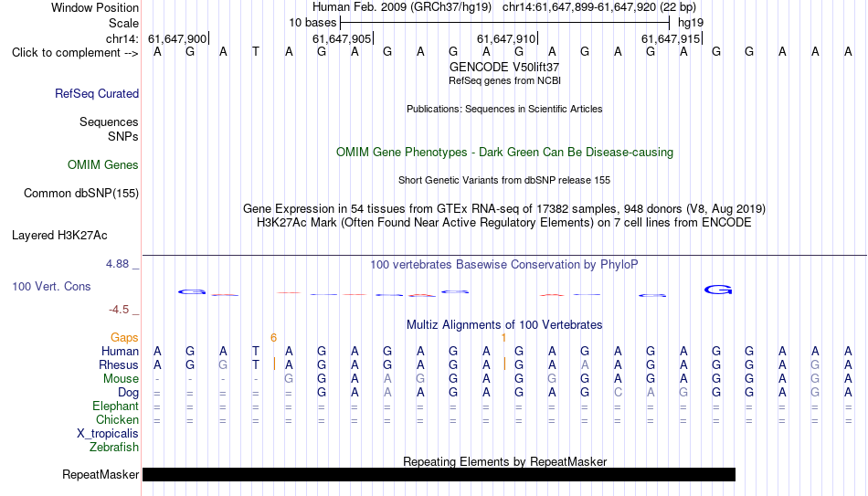Click 'Publications: Sequences in Scientific Articles' title
The image size is (868, 496).
click(504, 109)
